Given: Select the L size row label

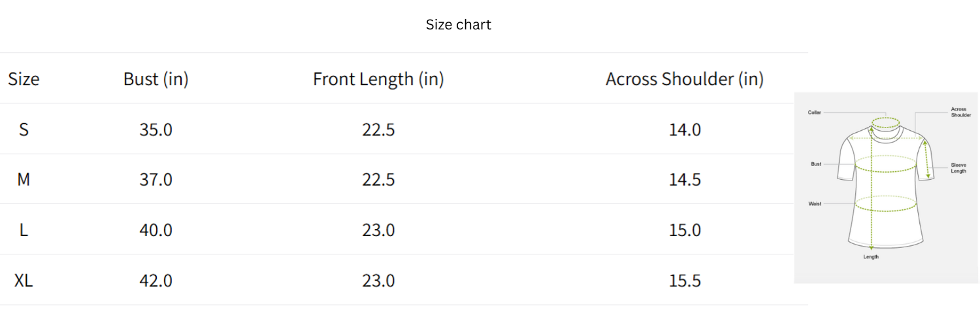Looking at the screenshot, I should point(24,230).
